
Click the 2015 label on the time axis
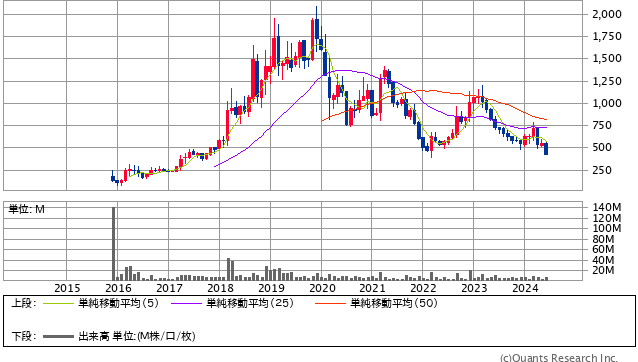pyautogui.click(x=67, y=288)
